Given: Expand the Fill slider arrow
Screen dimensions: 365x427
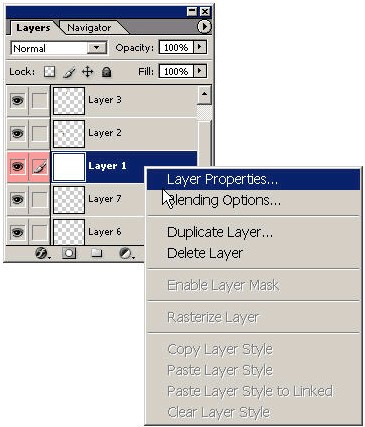Looking at the screenshot, I should click(x=200, y=71).
